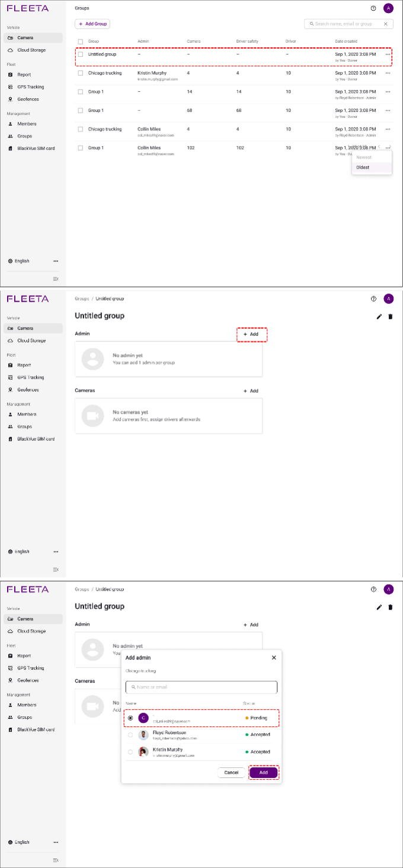Image resolution: width=403 pixels, height=868 pixels.
Task: Click the search magnifier icon in Add admin dialog
Action: tap(133, 687)
